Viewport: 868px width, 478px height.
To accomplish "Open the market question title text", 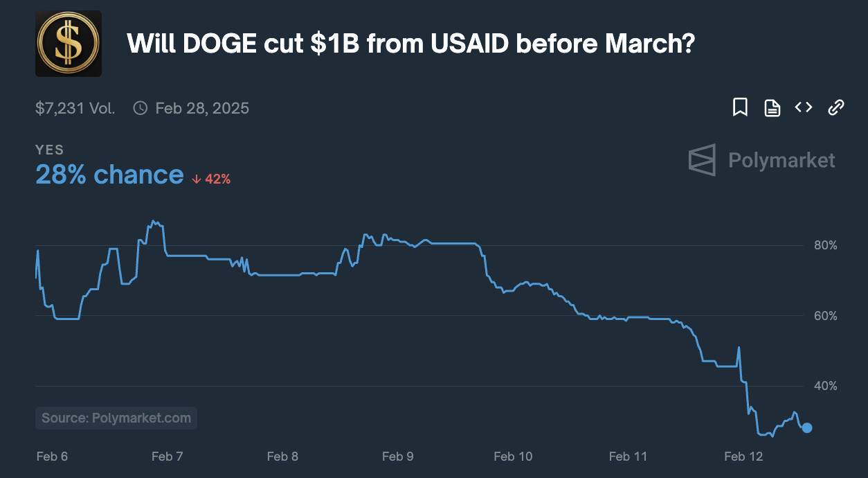I will [x=410, y=43].
